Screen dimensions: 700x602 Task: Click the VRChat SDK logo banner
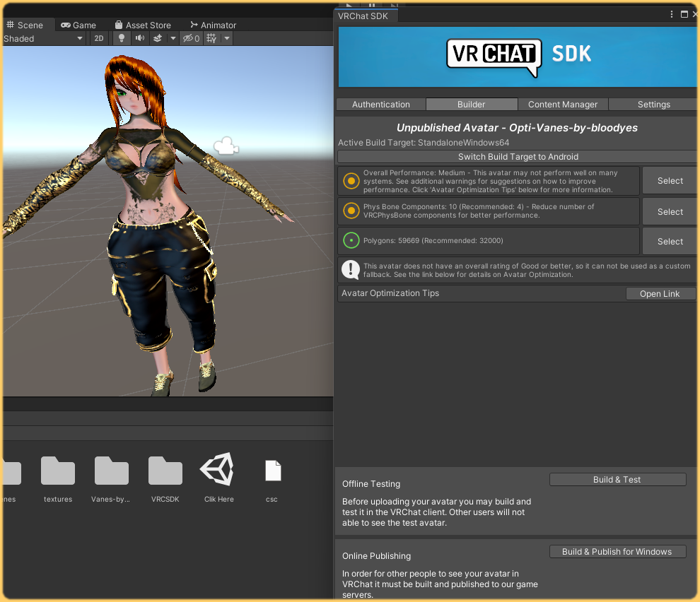pos(518,57)
